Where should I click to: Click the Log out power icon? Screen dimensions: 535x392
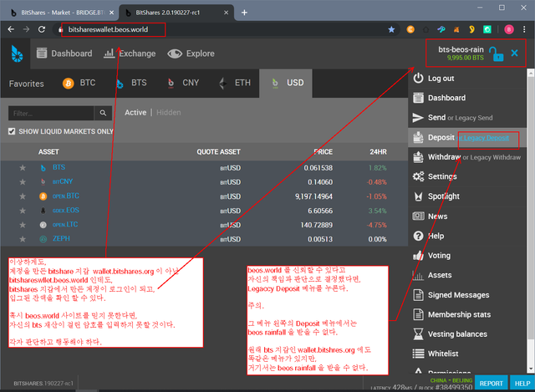pyautogui.click(x=418, y=78)
